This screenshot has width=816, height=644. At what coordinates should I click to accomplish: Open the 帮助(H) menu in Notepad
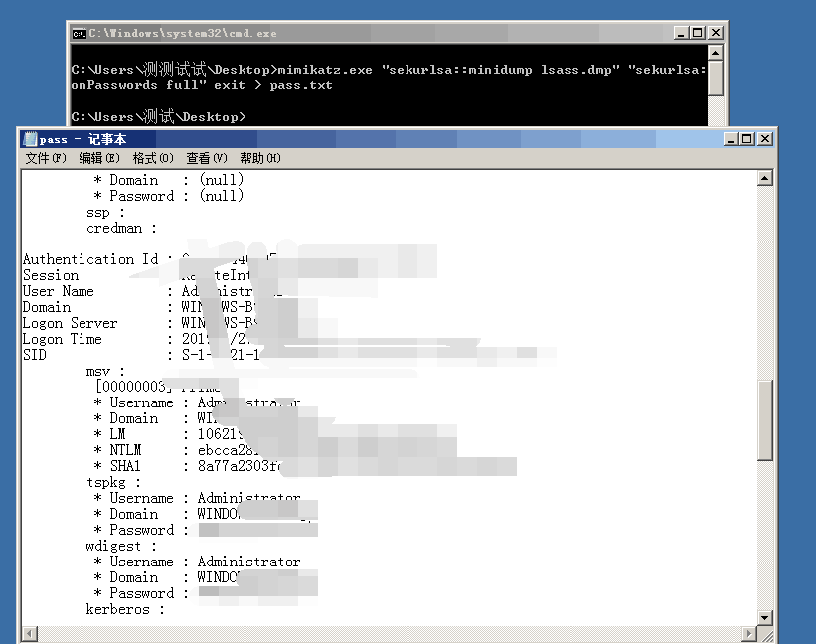(x=260, y=158)
